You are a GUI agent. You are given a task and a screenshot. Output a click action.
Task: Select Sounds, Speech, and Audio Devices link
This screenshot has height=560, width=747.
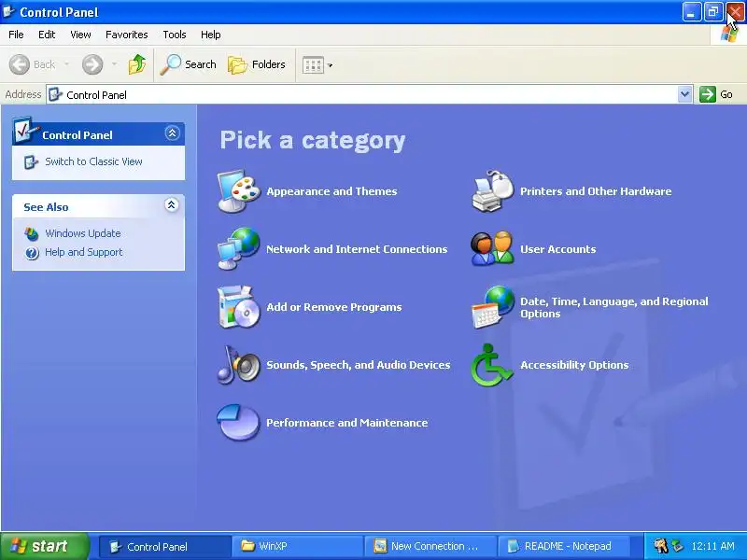[x=359, y=365]
